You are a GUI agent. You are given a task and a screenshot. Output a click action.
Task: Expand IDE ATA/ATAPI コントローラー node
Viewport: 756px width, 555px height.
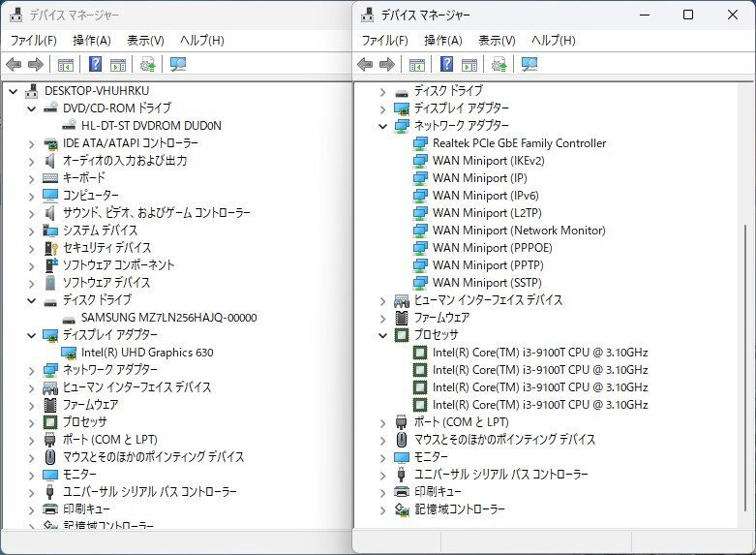click(32, 143)
